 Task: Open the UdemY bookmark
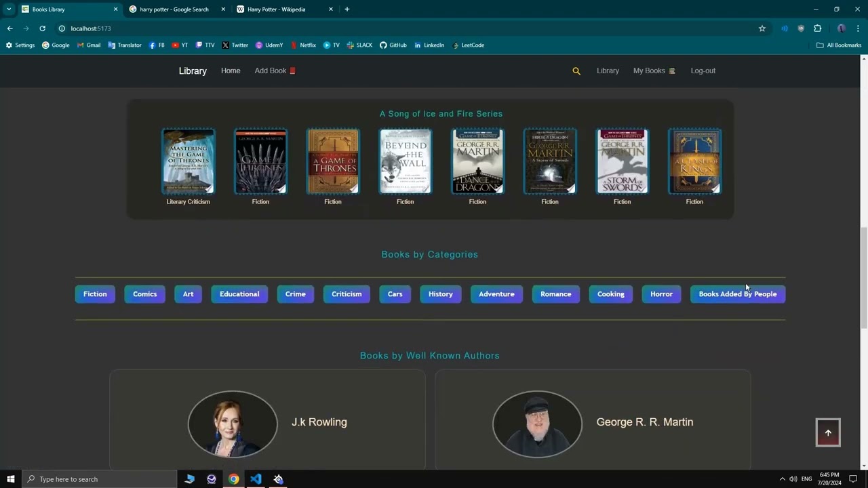269,45
